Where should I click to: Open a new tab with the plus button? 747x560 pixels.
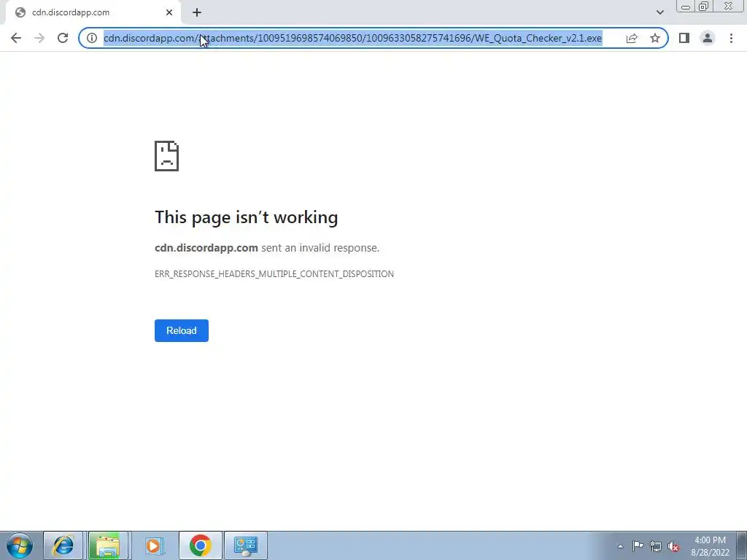(x=197, y=13)
